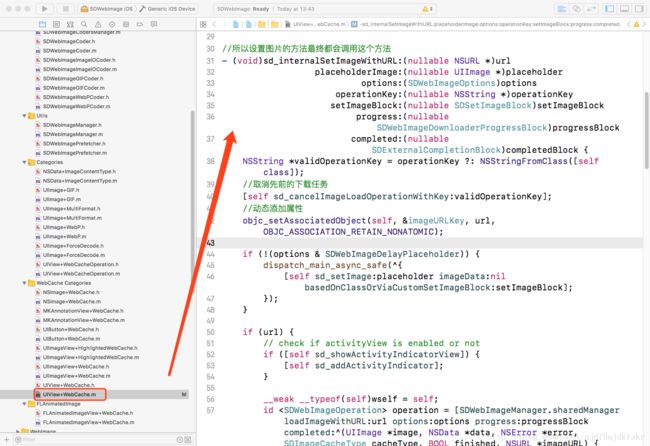Collapse the Utils folder group
This screenshot has width=650, height=446.
[24, 116]
